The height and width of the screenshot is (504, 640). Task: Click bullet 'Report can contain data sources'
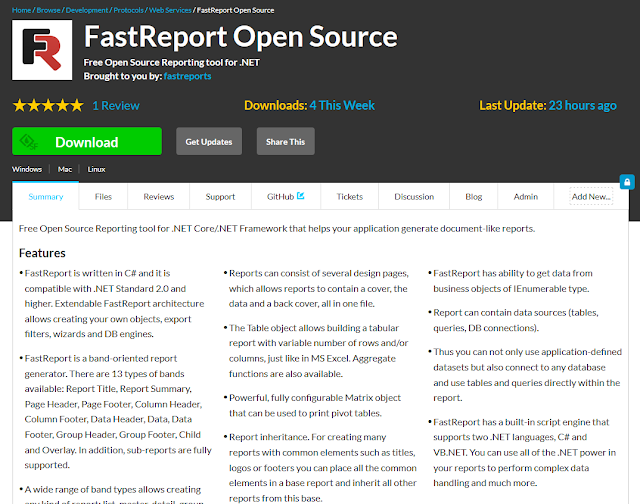tap(516, 320)
